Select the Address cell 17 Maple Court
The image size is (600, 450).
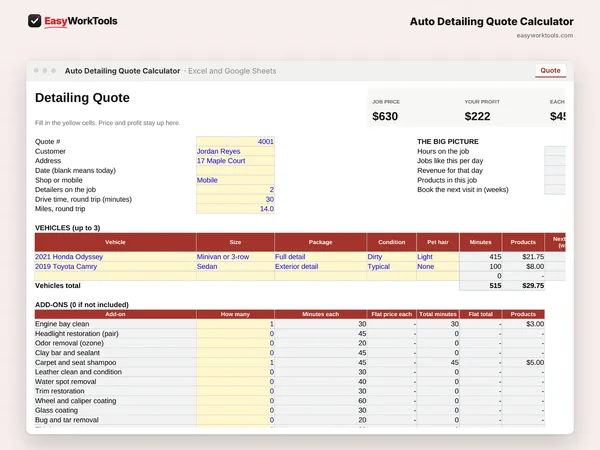[x=235, y=161]
